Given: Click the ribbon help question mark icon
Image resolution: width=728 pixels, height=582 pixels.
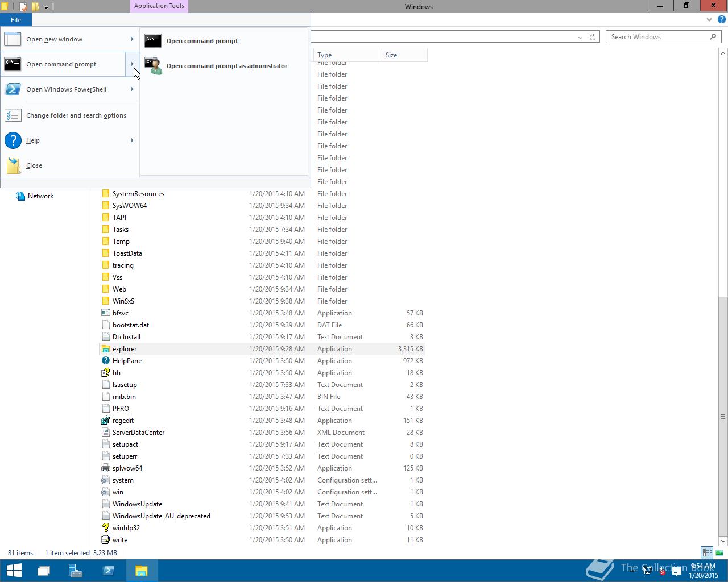Looking at the screenshot, I should 722,20.
